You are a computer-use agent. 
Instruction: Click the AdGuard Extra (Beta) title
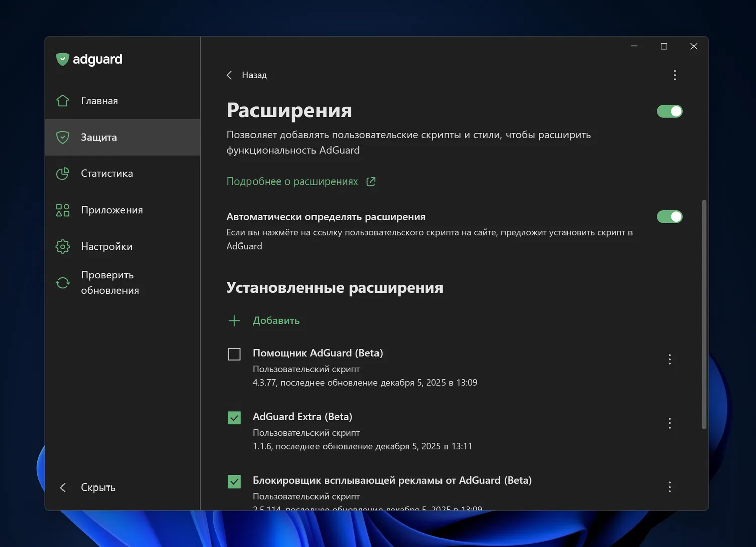(x=302, y=417)
